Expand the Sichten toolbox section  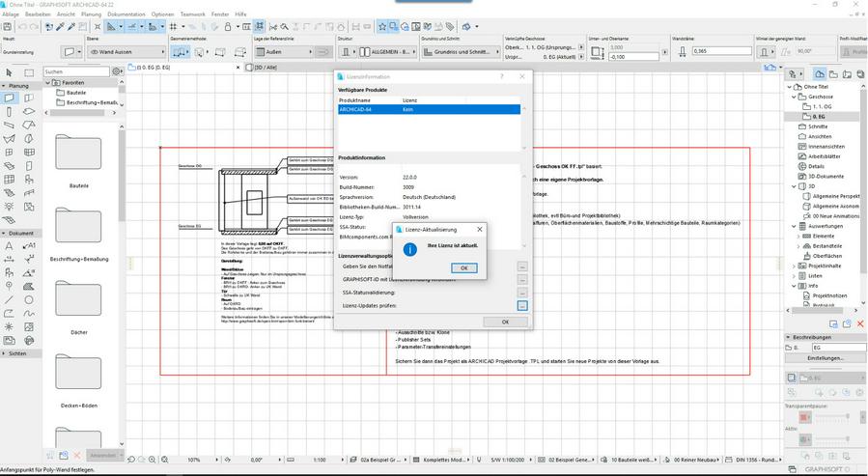pyautogui.click(x=4, y=353)
